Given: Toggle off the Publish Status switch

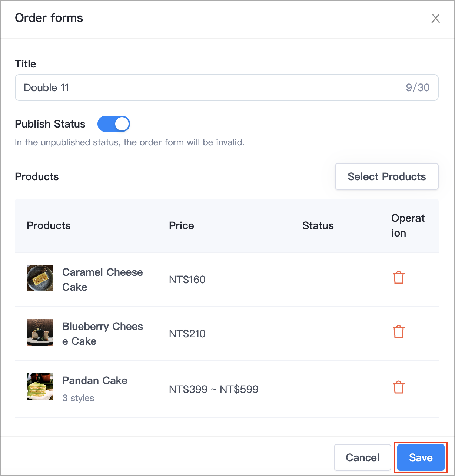Looking at the screenshot, I should [x=114, y=124].
